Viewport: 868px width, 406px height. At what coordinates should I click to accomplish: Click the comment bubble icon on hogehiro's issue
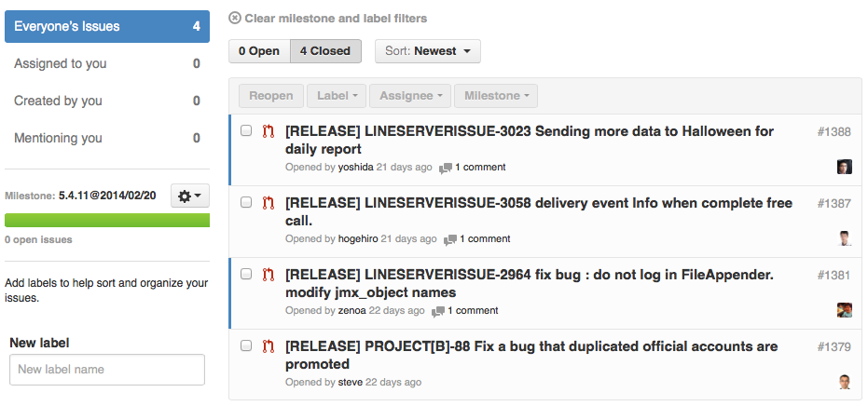coord(450,240)
